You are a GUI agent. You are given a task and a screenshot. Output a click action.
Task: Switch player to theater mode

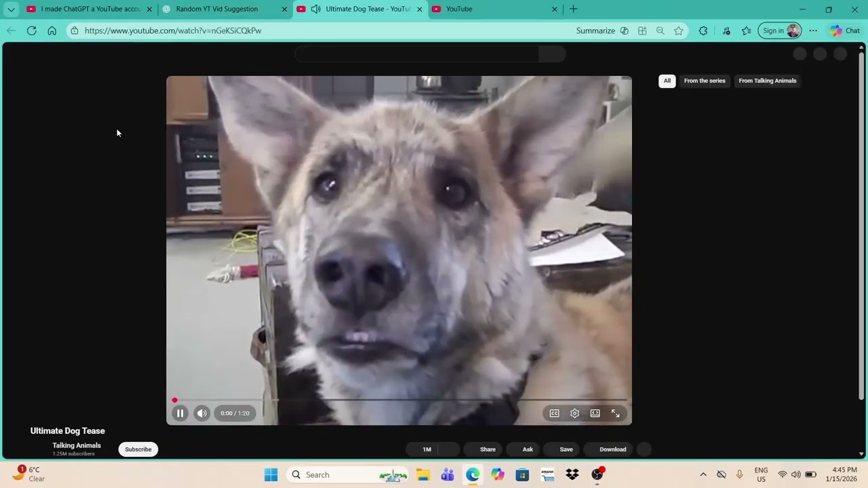(595, 413)
